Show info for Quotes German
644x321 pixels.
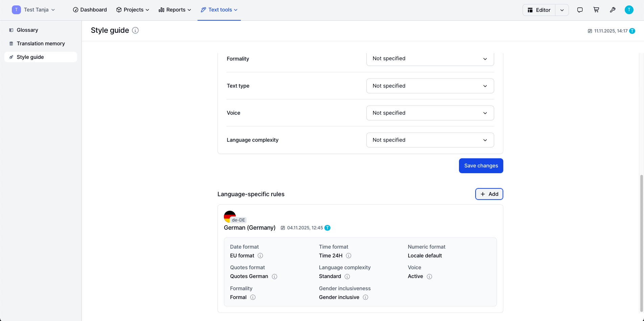click(x=274, y=276)
